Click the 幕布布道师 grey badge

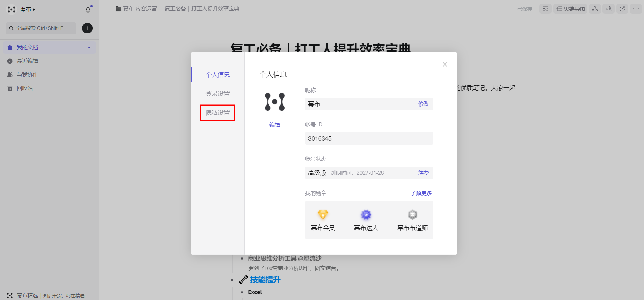tap(412, 214)
